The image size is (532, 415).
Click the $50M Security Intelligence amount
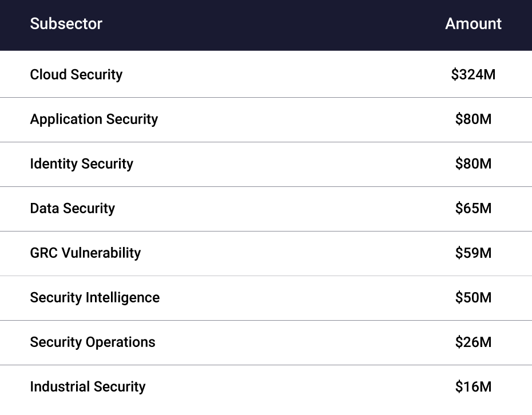click(473, 298)
